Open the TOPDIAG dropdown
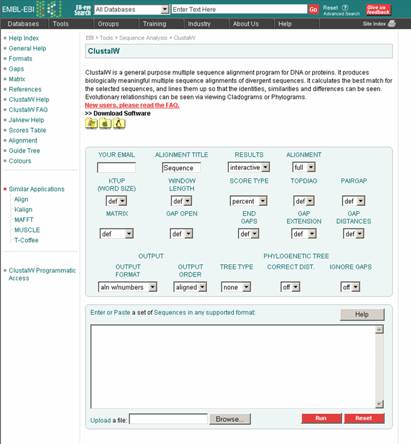 [304, 201]
